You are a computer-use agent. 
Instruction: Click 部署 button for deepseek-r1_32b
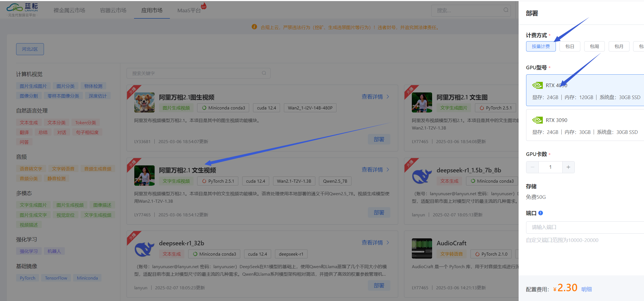379,285
